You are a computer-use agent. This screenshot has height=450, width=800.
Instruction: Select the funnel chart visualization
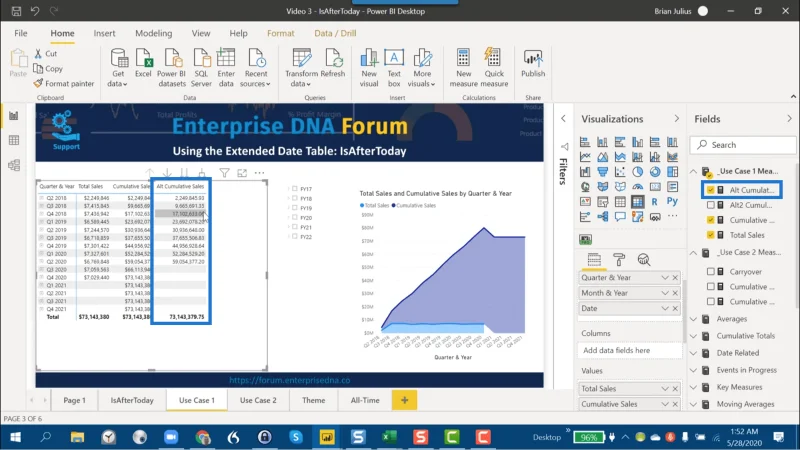(x=603, y=172)
